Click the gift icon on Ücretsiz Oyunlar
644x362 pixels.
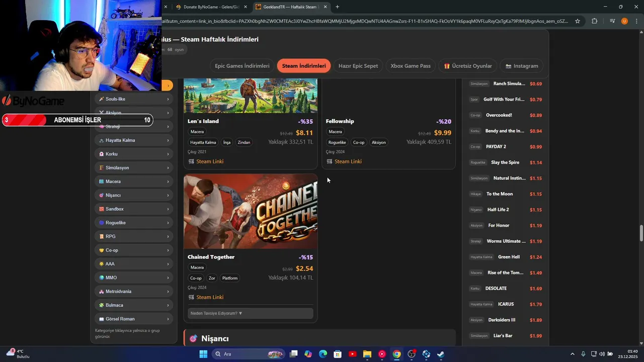click(447, 66)
